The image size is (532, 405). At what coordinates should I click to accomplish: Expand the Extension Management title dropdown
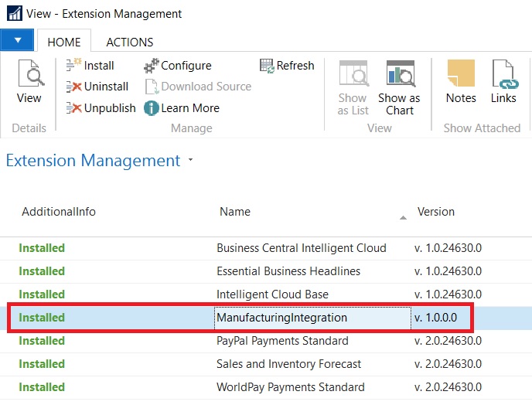point(189,161)
